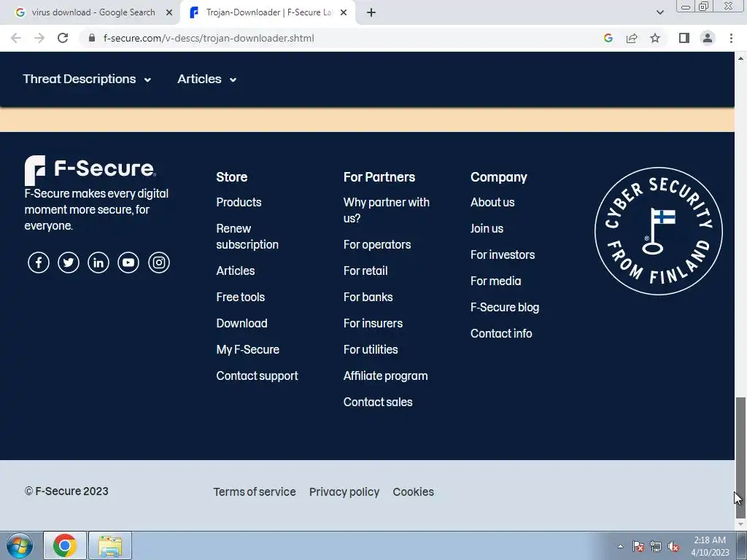
Task: Expand Articles dropdown in header
Action: pos(206,79)
